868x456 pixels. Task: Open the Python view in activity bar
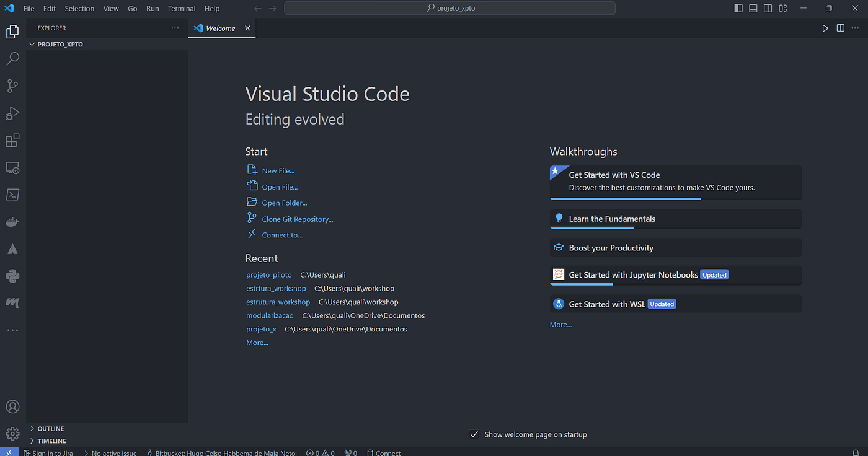[x=12, y=276]
